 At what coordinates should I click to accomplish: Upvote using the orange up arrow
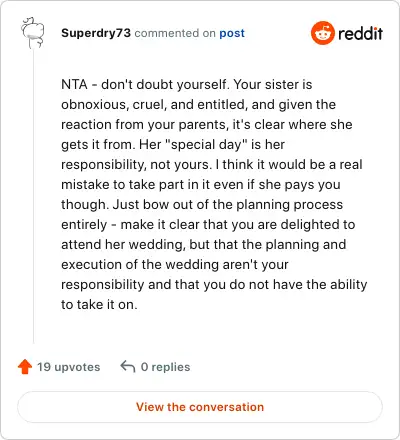coord(25,367)
